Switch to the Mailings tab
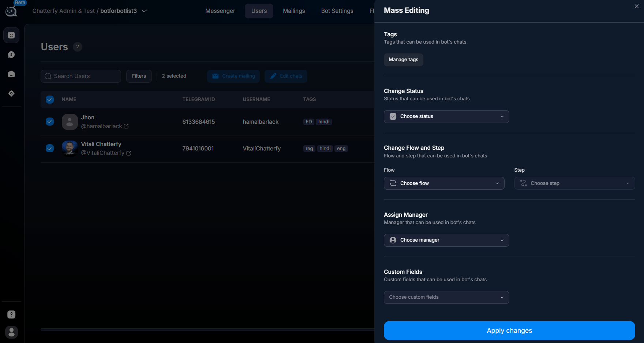 click(294, 11)
